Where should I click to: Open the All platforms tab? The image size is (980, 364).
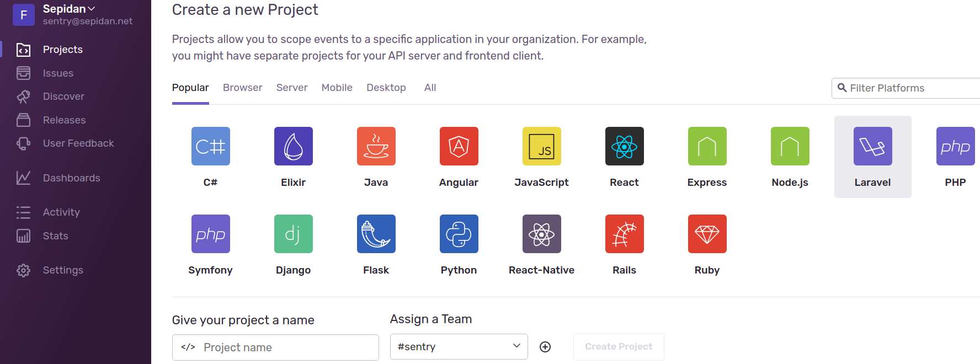click(x=430, y=88)
